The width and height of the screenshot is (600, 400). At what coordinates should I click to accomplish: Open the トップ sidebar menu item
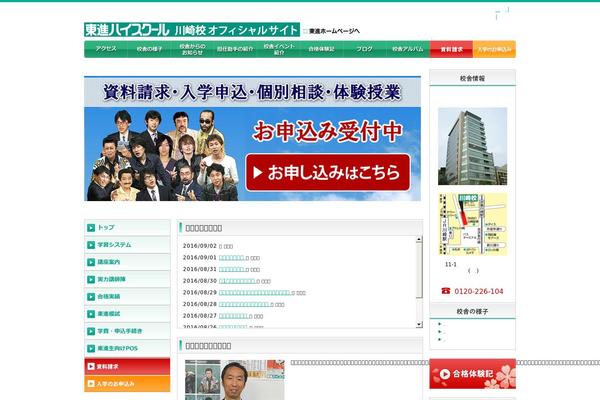coord(127,227)
